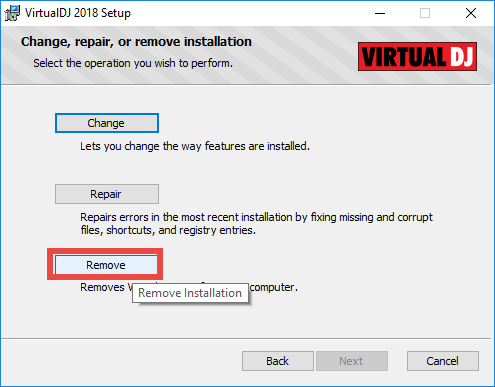
Task: Choose the Change installation option
Action: click(x=107, y=123)
